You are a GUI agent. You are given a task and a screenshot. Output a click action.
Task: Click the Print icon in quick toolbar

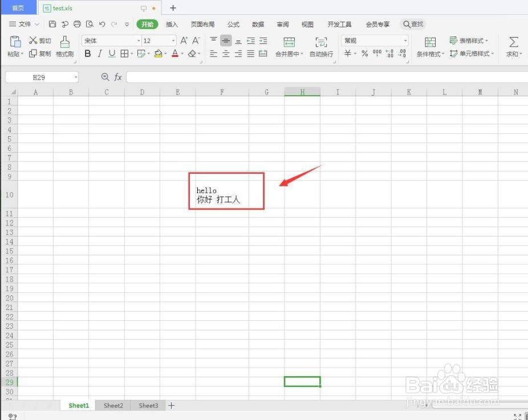pos(77,24)
